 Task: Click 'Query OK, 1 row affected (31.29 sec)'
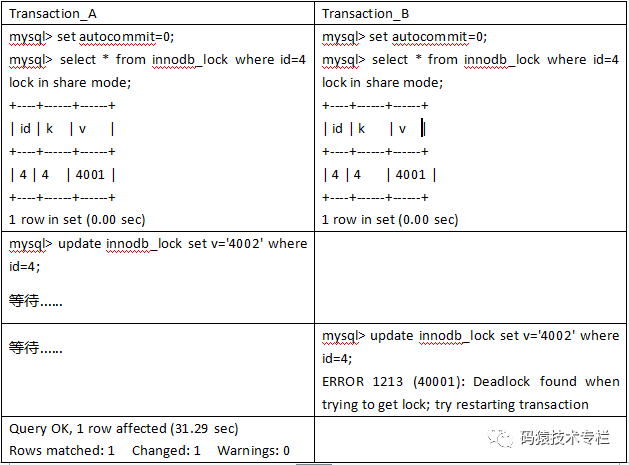click(124, 429)
